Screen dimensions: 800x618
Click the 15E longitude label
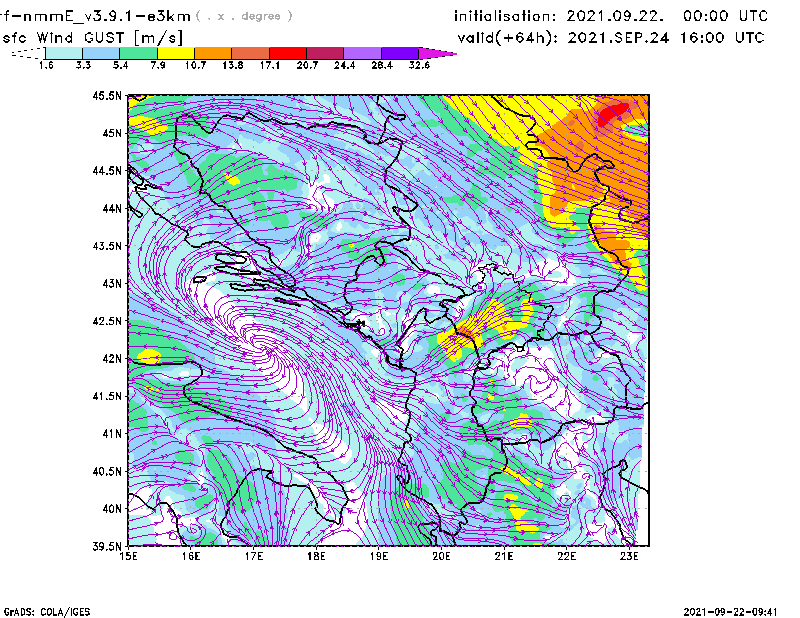pos(128,556)
